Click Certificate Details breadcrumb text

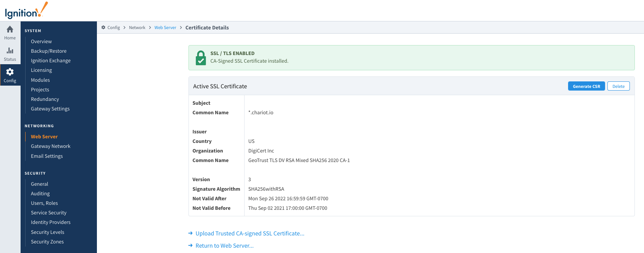tap(207, 28)
